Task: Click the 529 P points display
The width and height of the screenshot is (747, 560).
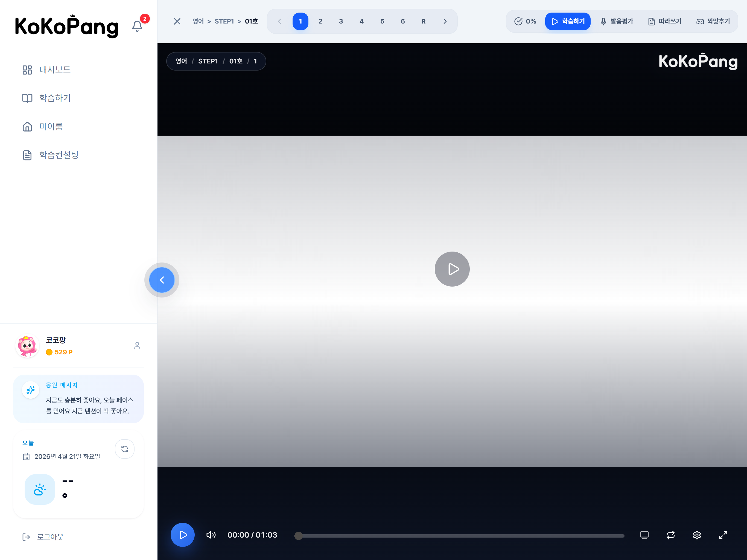Action: click(59, 352)
